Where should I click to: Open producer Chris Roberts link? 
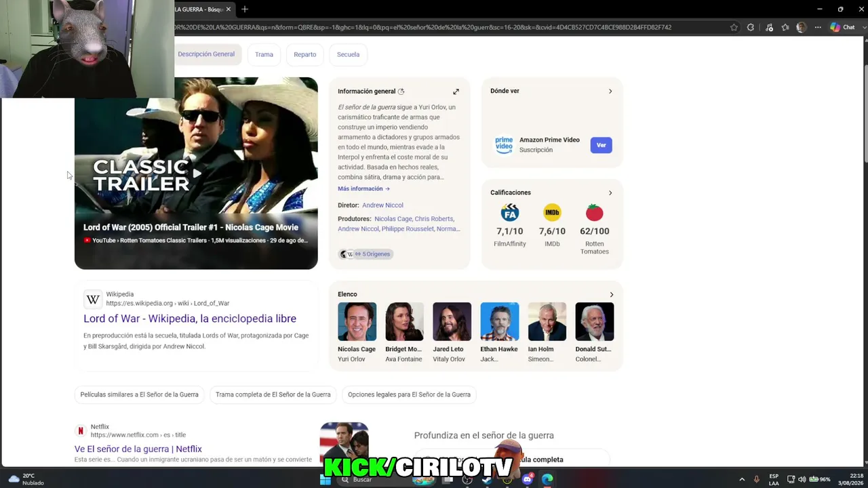click(434, 219)
